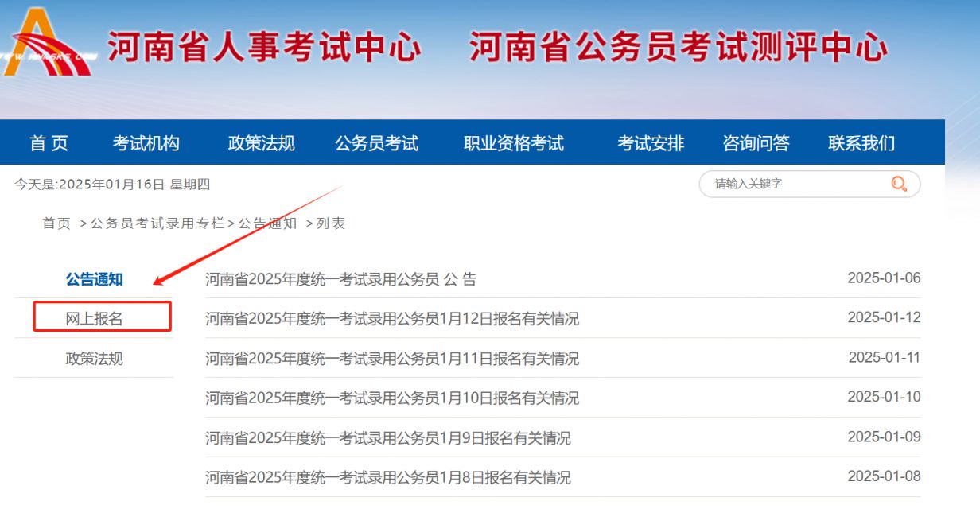The height and width of the screenshot is (513, 980).
Task: Click the 公告通知 breadcrumb link
Action: pyautogui.click(x=267, y=223)
